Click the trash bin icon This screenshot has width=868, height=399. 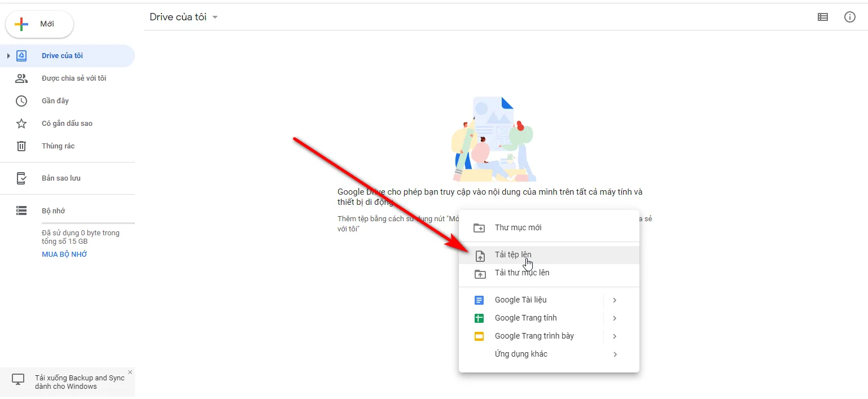pyautogui.click(x=21, y=146)
